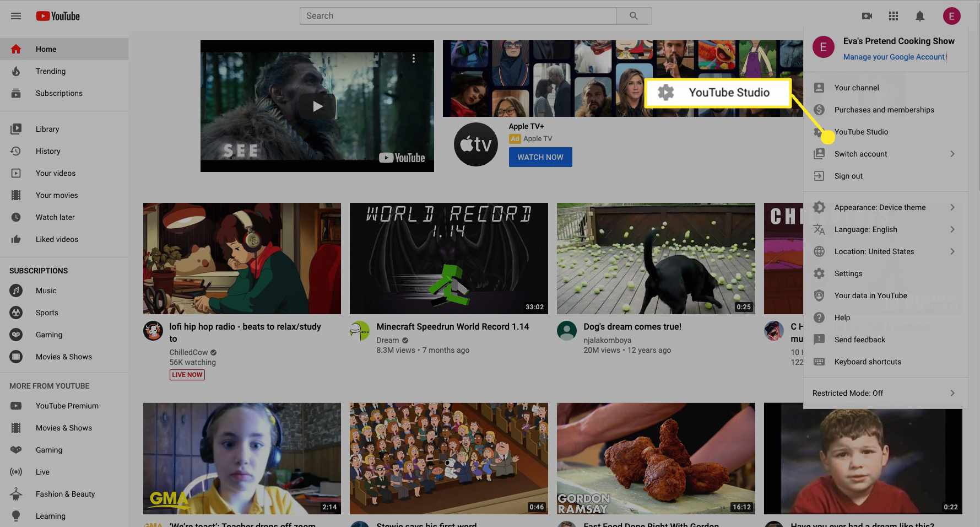Click the Your data in YouTube shield icon
Image resolution: width=980 pixels, height=527 pixels.
click(819, 295)
